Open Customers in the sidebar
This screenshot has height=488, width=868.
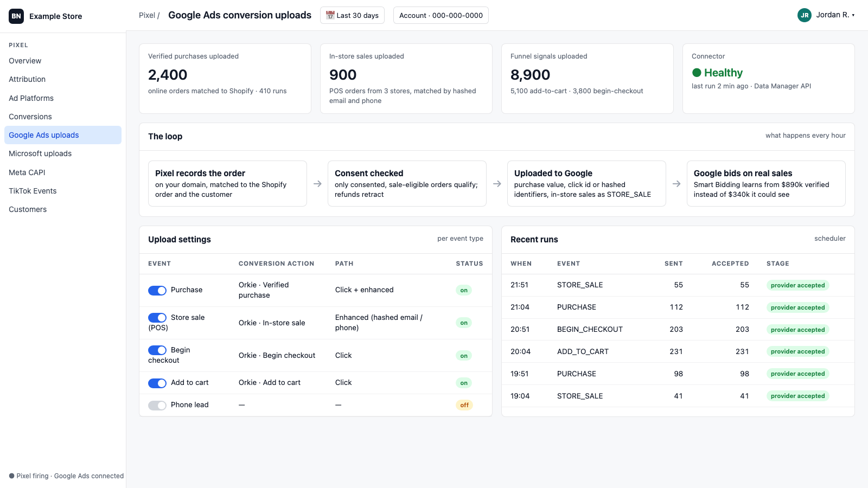click(63, 209)
